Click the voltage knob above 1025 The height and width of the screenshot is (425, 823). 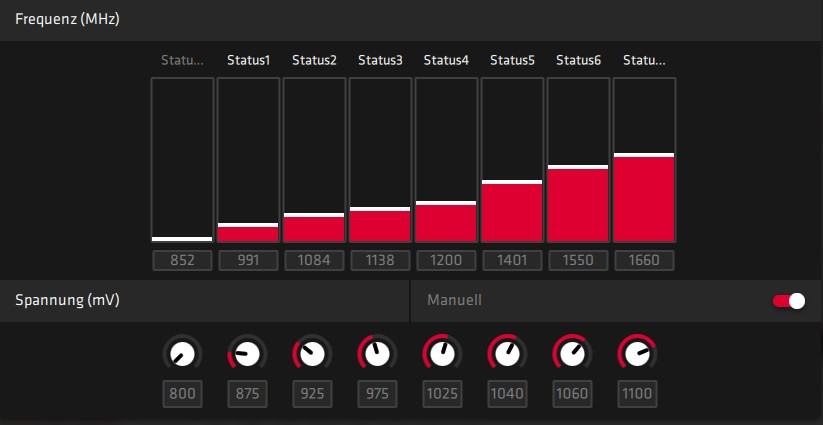click(442, 353)
